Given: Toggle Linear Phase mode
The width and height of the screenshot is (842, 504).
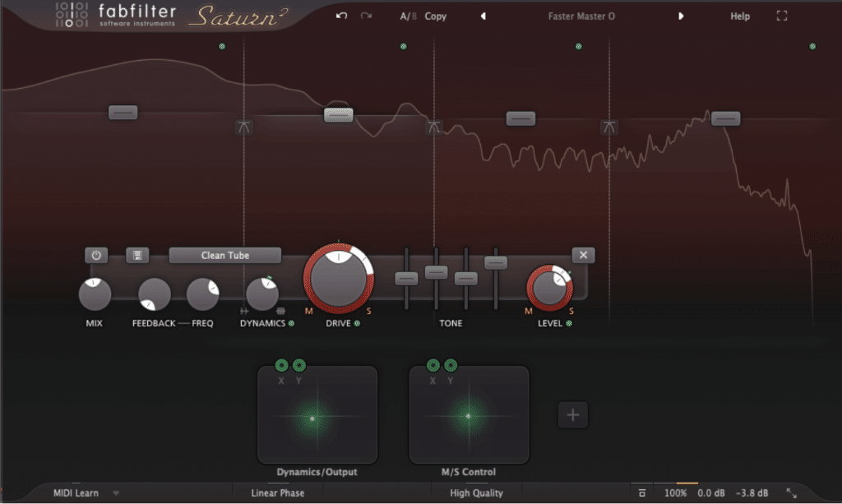Looking at the screenshot, I should click(x=277, y=493).
